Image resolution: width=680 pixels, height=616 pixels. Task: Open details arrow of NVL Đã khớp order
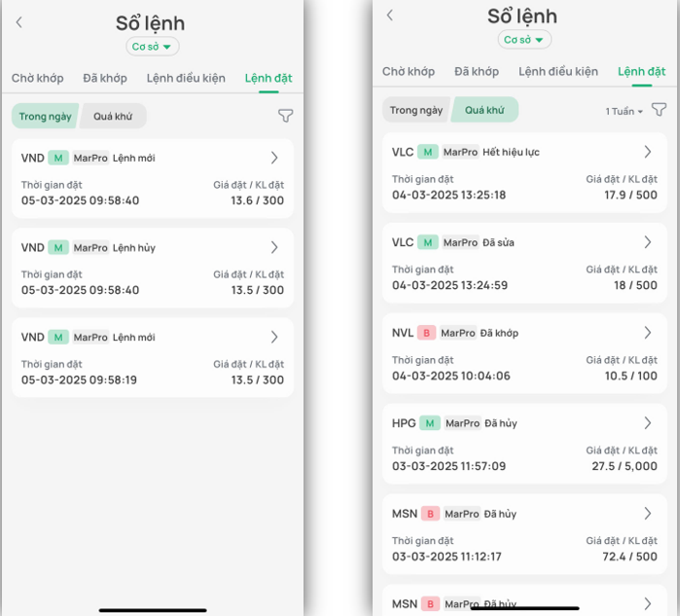(648, 333)
